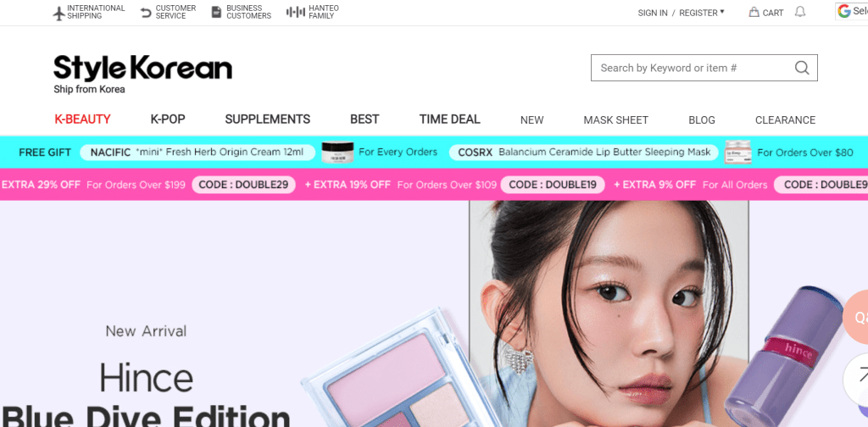Open the BLOG link
Screen dimensions: 868x427
[x=702, y=120]
